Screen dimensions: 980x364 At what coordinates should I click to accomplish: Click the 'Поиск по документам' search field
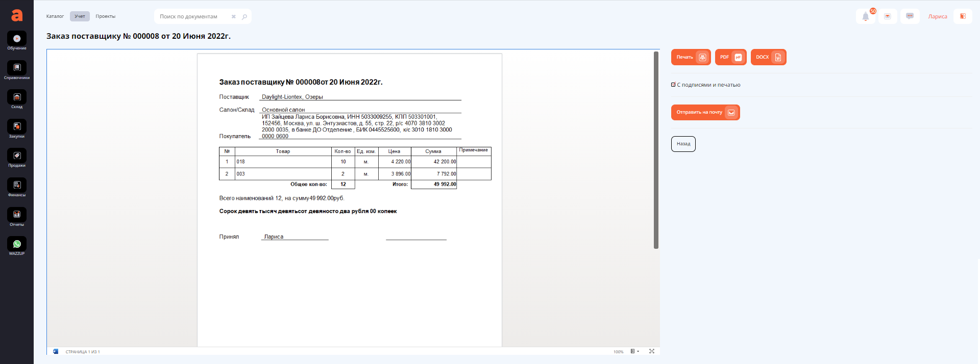click(193, 16)
